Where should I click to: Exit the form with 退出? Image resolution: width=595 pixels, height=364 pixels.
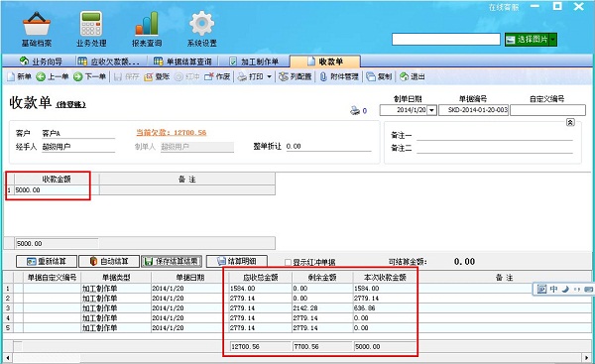pos(413,76)
